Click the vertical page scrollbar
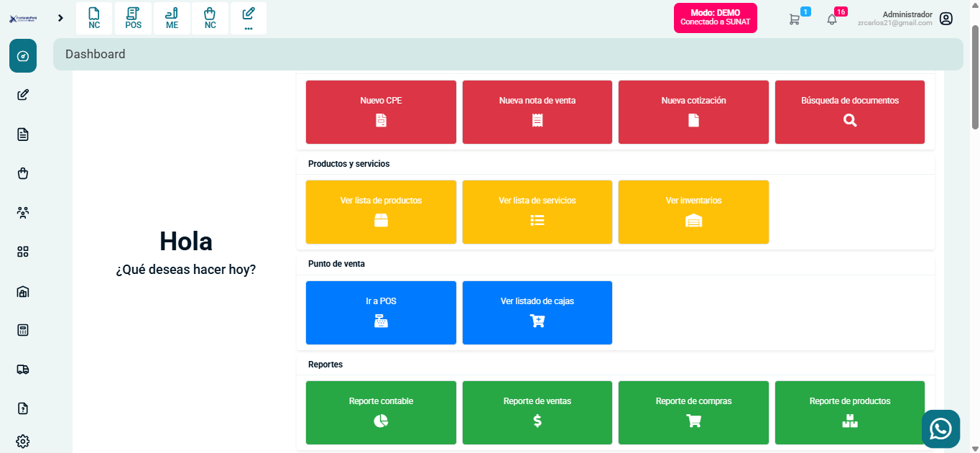 point(974,78)
